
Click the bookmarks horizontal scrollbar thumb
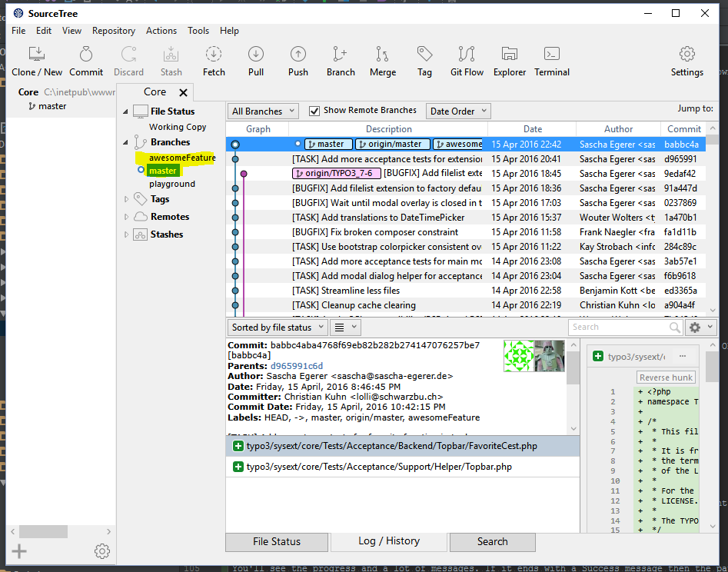coord(43,531)
